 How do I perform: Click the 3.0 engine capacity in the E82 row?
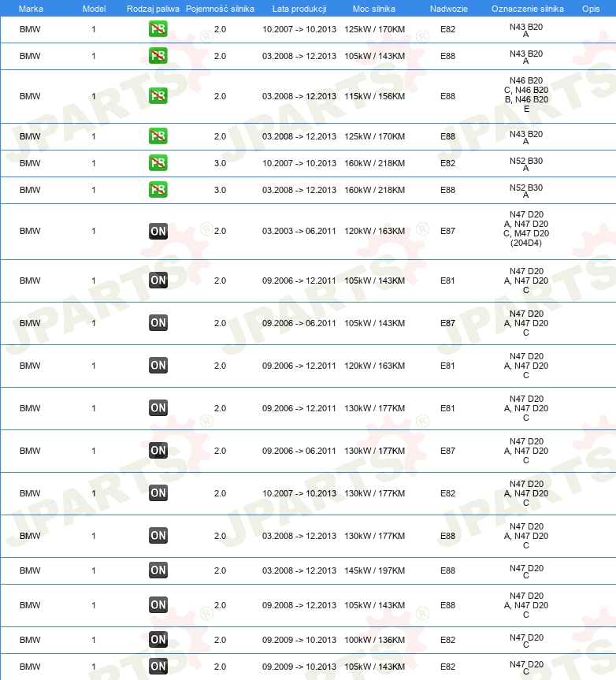[x=221, y=163]
